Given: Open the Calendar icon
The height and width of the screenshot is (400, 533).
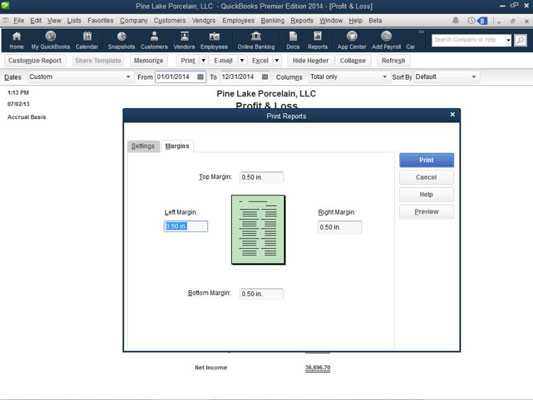Looking at the screenshot, I should [87, 40].
